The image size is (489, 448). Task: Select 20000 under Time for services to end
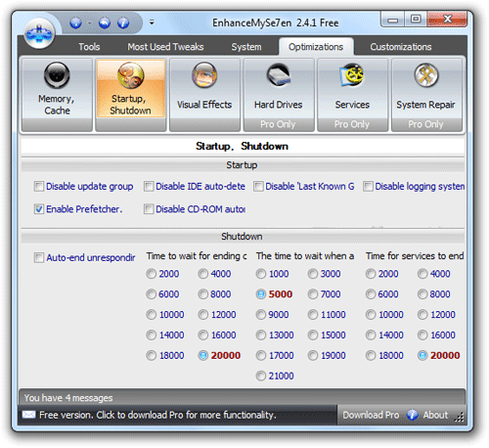422,355
